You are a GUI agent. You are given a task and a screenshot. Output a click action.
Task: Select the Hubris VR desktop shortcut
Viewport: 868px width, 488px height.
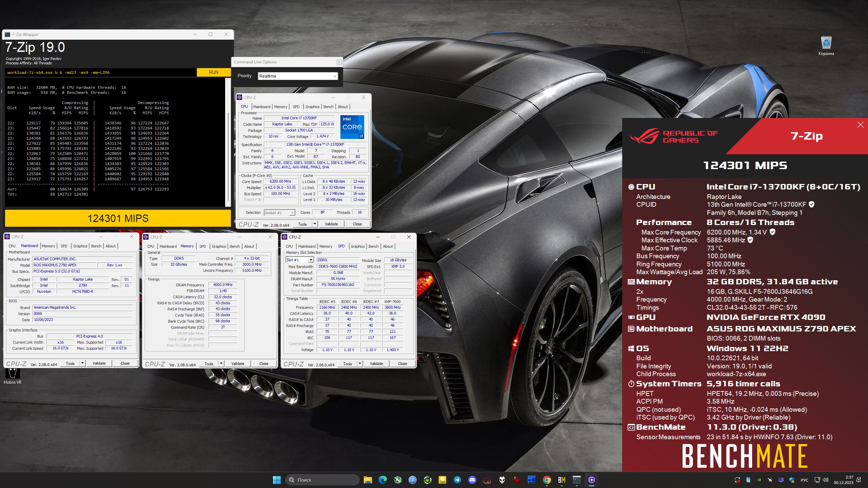click(x=13, y=375)
